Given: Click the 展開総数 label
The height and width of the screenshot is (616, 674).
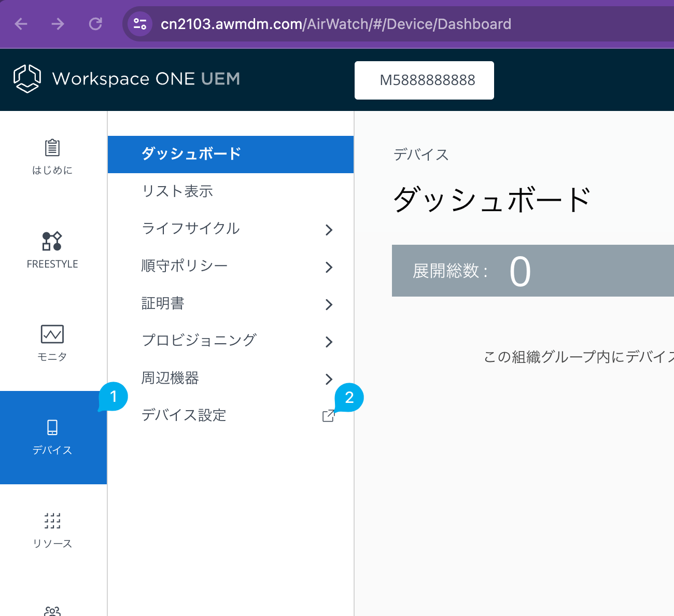Looking at the screenshot, I should (450, 271).
